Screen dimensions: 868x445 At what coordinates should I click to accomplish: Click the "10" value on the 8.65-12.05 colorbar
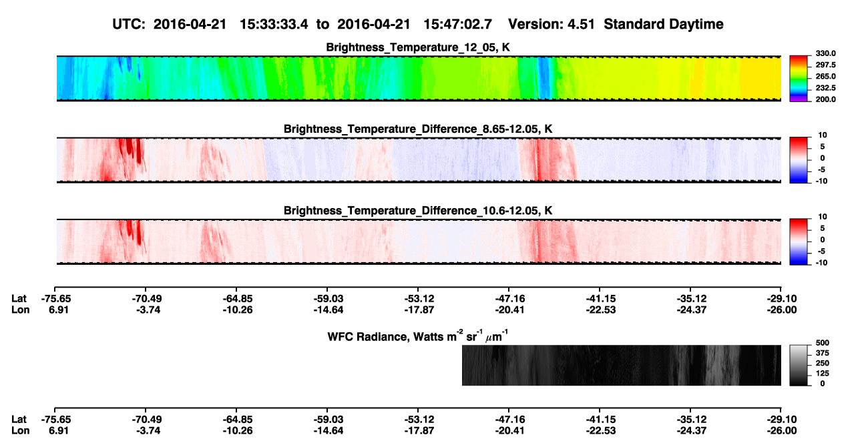click(x=823, y=135)
